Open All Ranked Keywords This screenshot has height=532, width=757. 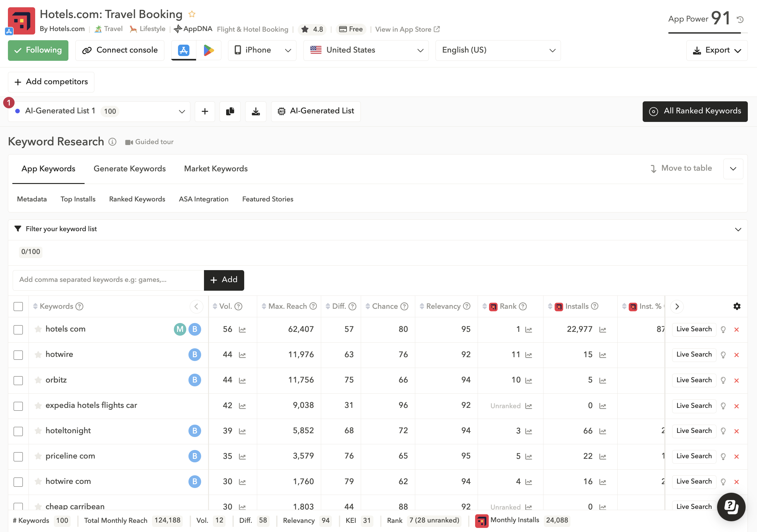(695, 111)
